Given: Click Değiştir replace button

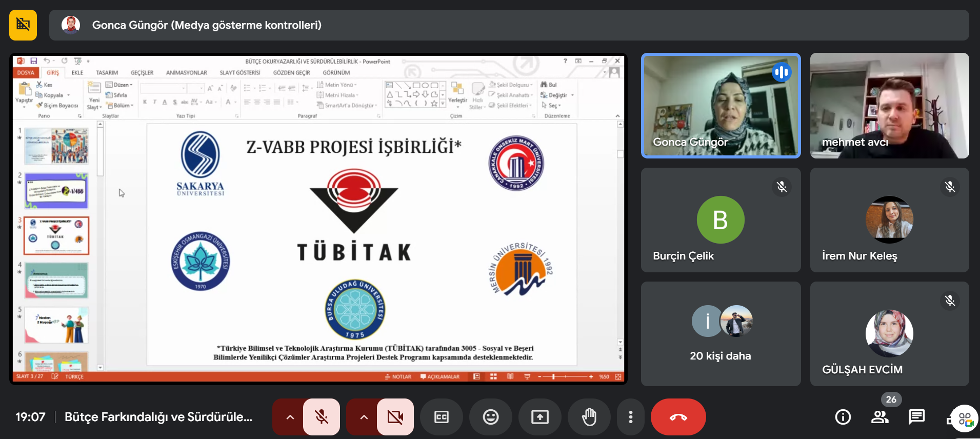Looking at the screenshot, I should (557, 95).
